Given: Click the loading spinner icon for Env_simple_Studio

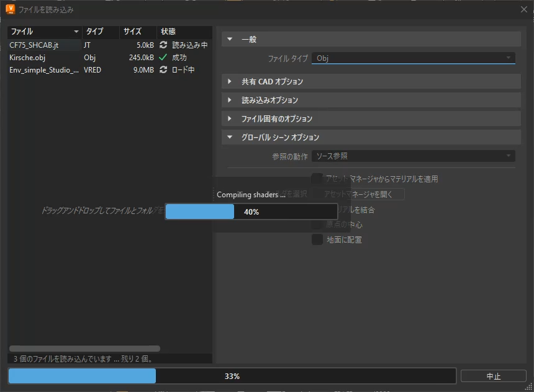Looking at the screenshot, I should coord(163,69).
